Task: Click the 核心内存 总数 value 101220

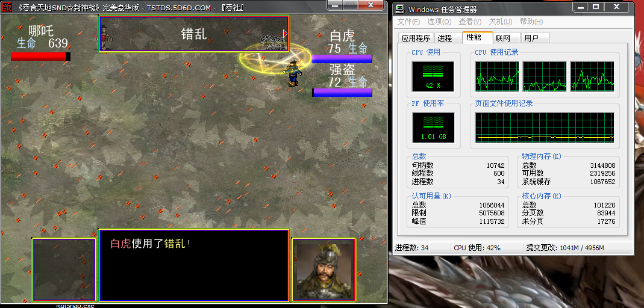Action: (x=604, y=206)
